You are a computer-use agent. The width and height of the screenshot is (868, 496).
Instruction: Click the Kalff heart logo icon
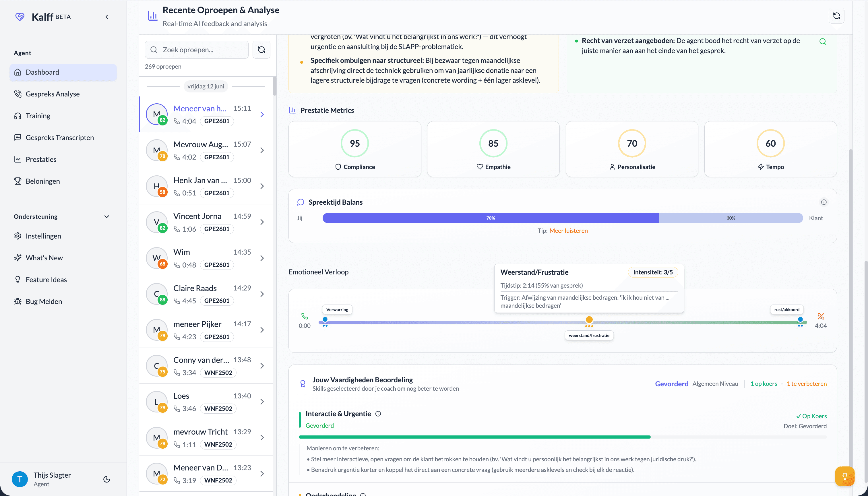coord(20,17)
